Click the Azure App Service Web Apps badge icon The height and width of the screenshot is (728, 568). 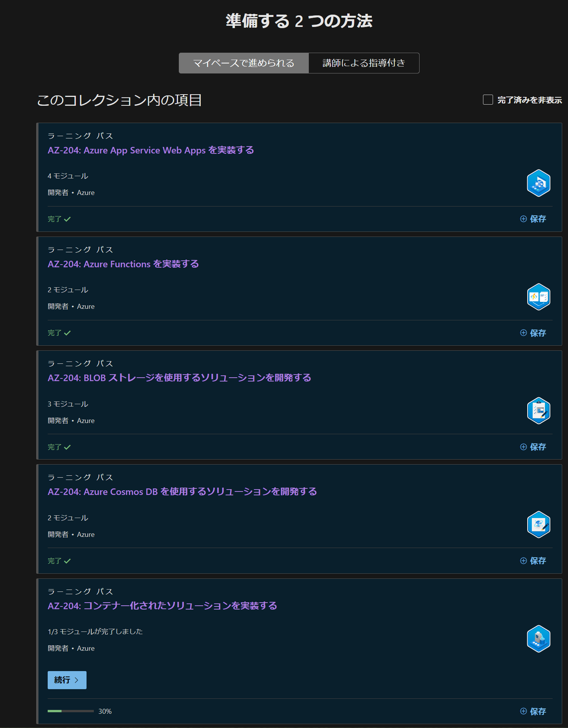[538, 183]
